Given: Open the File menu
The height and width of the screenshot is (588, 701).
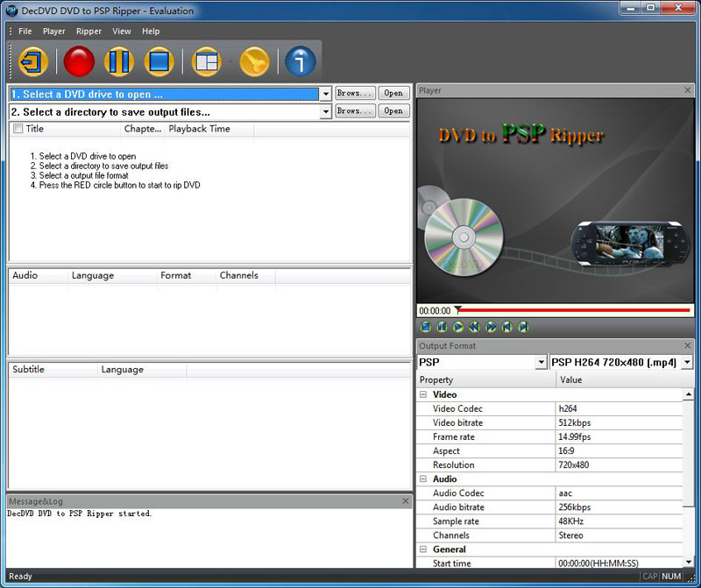Looking at the screenshot, I should (x=25, y=32).
